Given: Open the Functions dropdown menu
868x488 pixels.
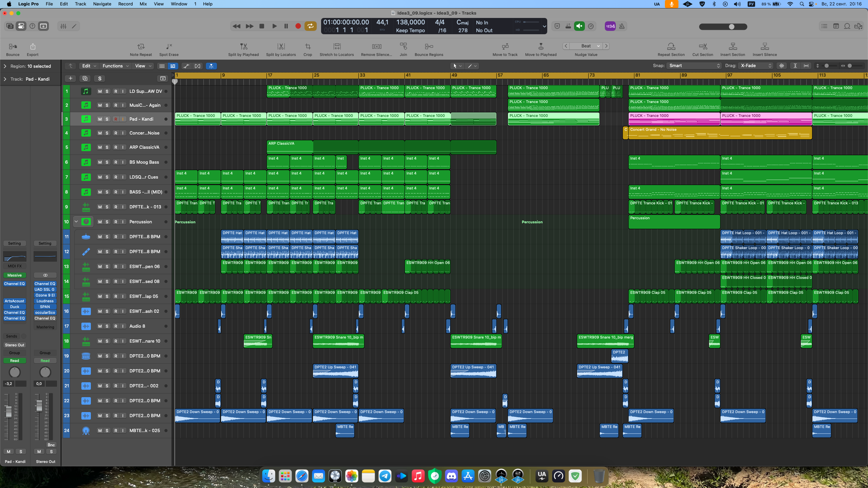Looking at the screenshot, I should coord(115,66).
